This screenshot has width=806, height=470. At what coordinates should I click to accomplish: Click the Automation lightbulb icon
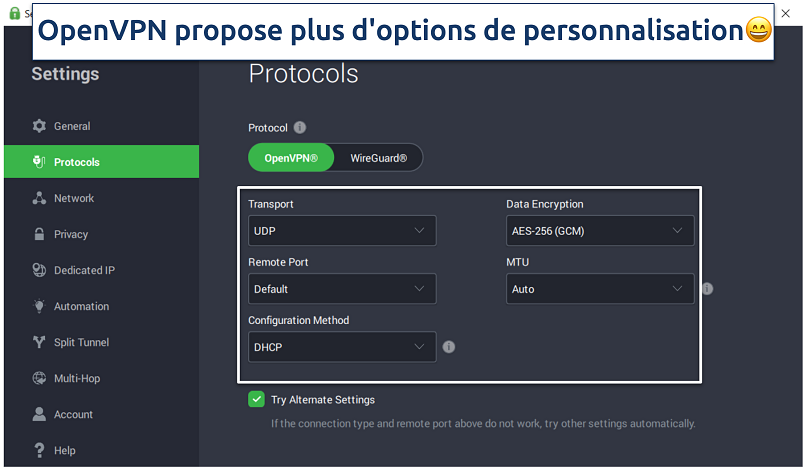(x=39, y=306)
